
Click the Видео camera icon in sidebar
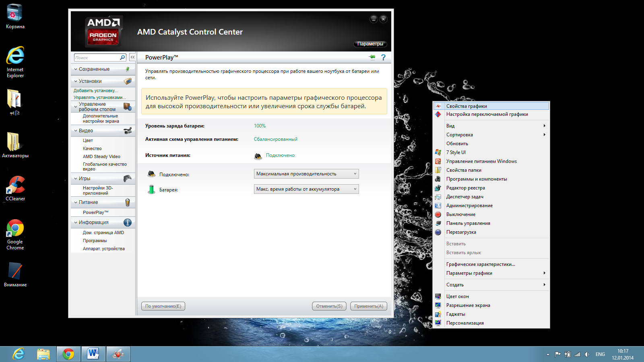click(x=128, y=131)
